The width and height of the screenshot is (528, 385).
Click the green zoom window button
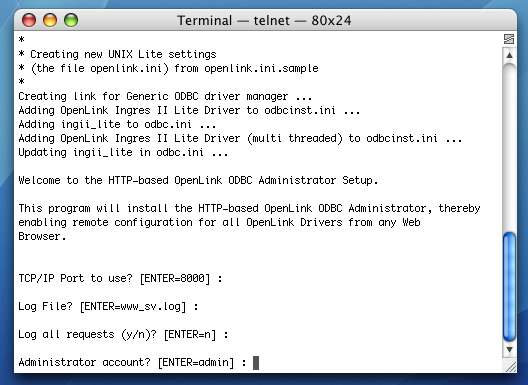click(71, 20)
